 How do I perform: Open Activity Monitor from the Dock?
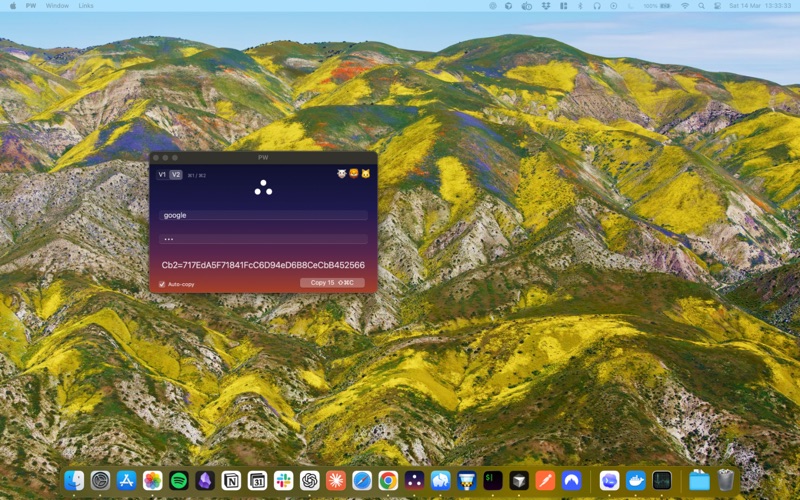(x=662, y=481)
